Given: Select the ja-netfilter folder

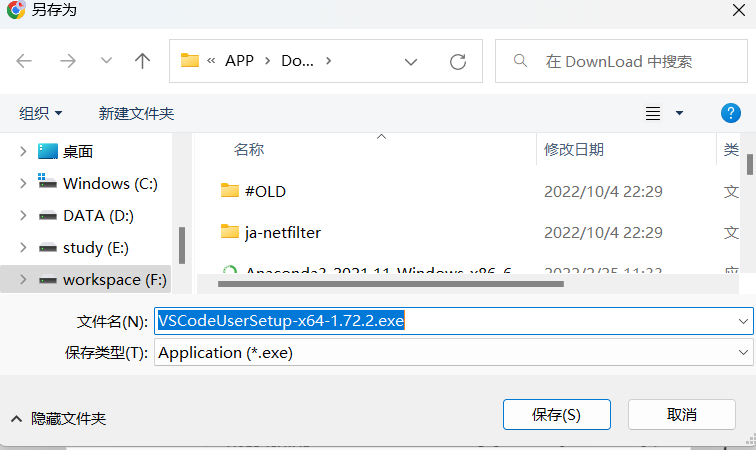Looking at the screenshot, I should click(283, 233).
